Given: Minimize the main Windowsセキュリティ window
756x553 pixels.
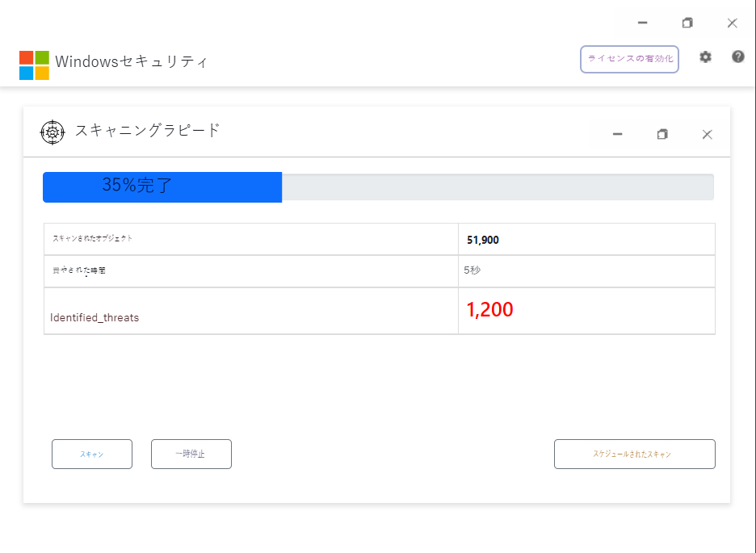Looking at the screenshot, I should (x=642, y=23).
